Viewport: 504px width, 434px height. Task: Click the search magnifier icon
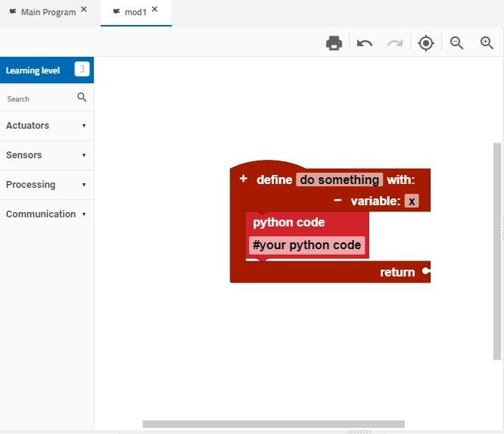pyautogui.click(x=82, y=98)
